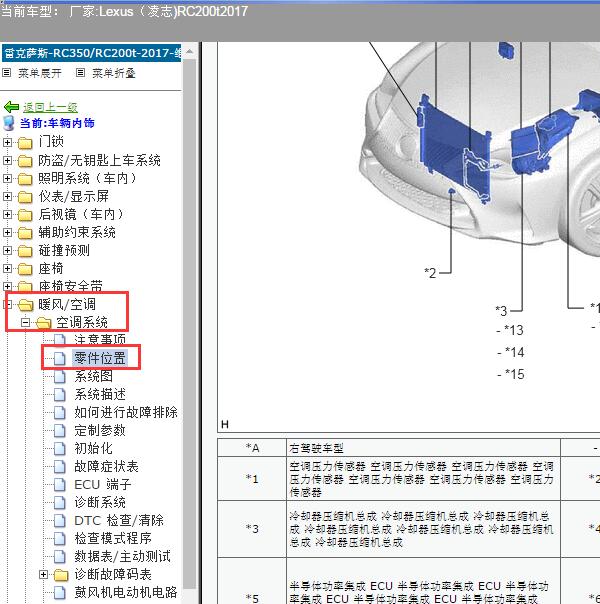Open the 定制参数 document
600x604 pixels.
pos(100,430)
